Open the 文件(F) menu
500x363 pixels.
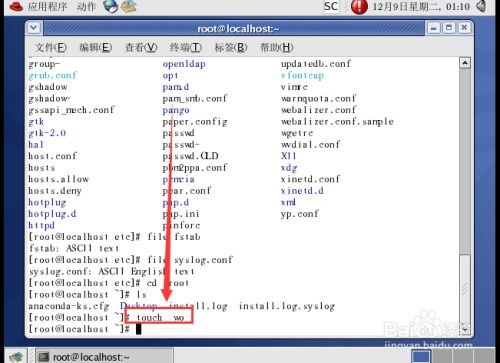coord(51,47)
